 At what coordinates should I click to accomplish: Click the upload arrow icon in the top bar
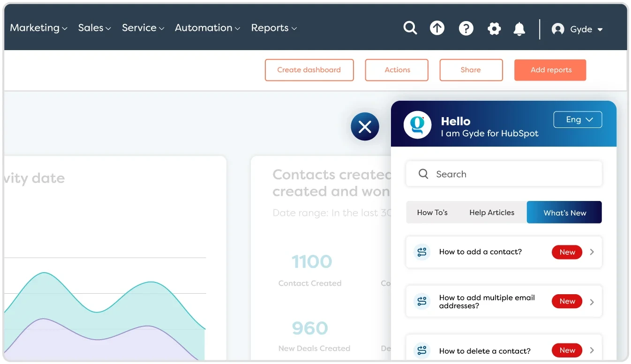pos(437,28)
